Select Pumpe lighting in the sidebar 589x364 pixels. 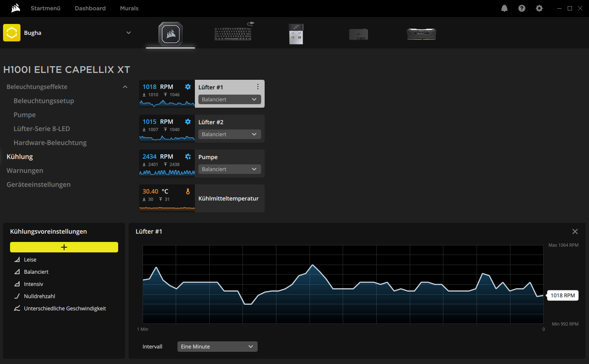[x=24, y=115]
